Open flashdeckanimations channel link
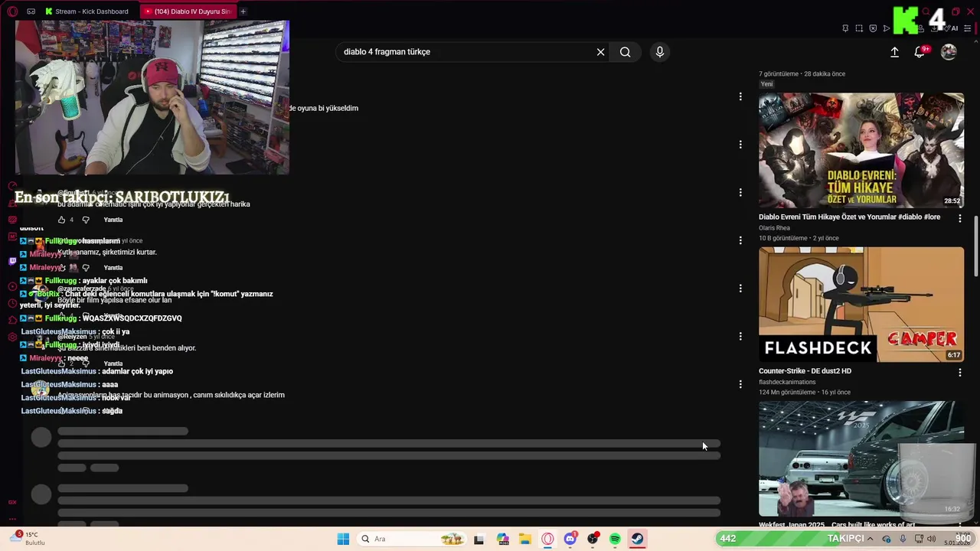Image resolution: width=980 pixels, height=551 pixels. point(787,382)
